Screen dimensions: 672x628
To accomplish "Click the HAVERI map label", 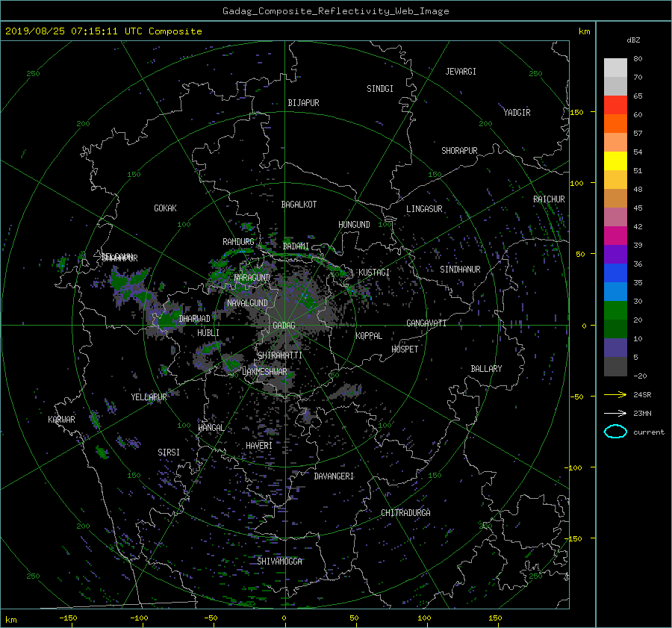I will click(259, 446).
